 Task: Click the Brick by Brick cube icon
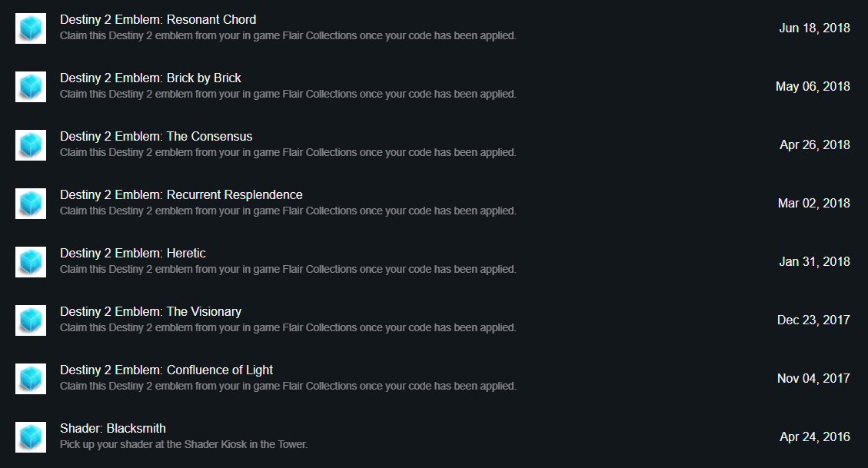(x=31, y=87)
